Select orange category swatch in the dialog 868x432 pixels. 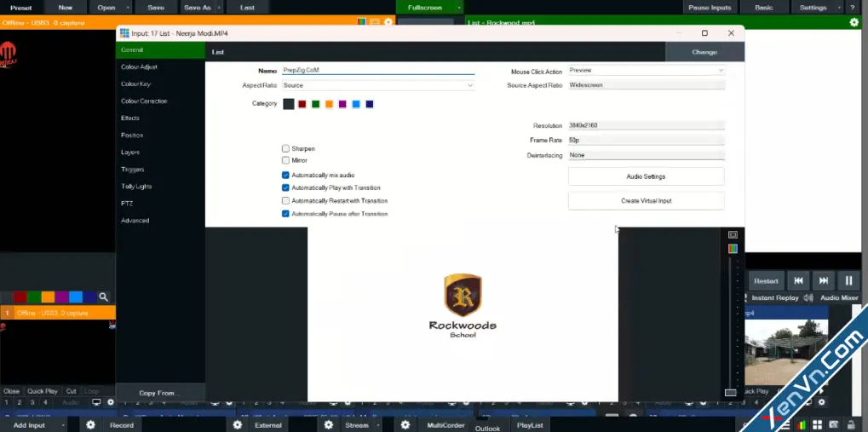330,104
